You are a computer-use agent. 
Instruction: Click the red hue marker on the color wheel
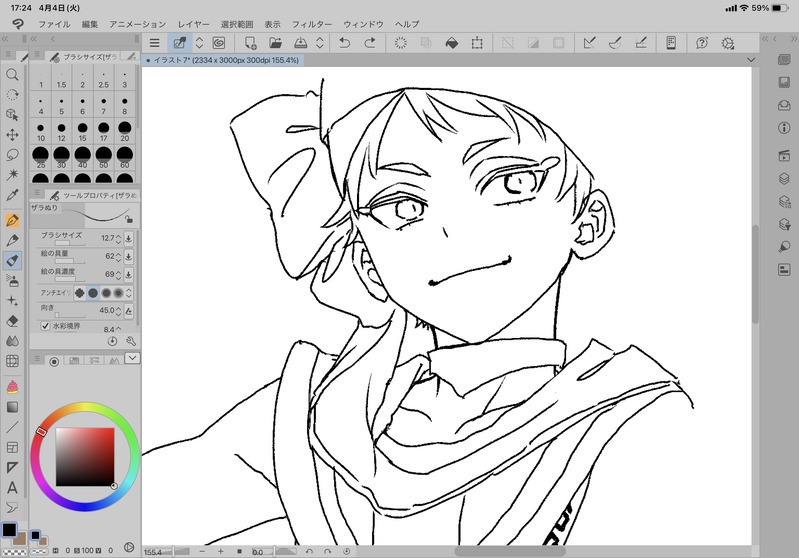pyautogui.click(x=41, y=432)
